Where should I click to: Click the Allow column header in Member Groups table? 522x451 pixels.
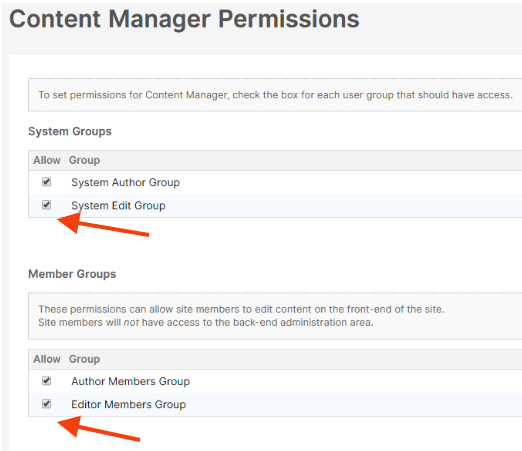(x=47, y=359)
